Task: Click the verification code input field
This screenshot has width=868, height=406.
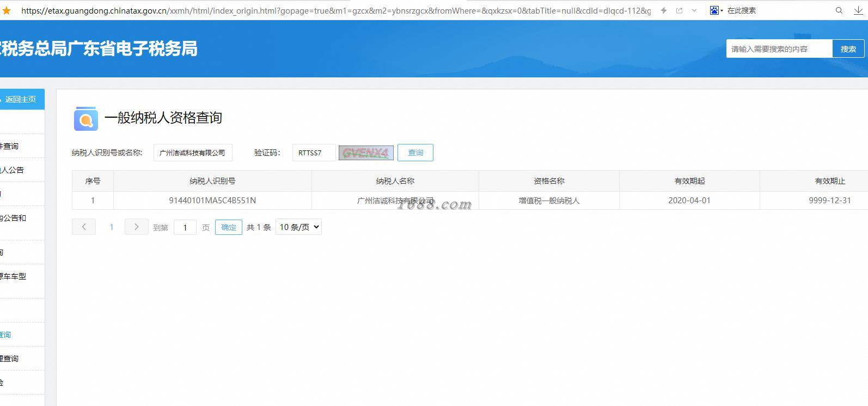Action: (x=314, y=153)
